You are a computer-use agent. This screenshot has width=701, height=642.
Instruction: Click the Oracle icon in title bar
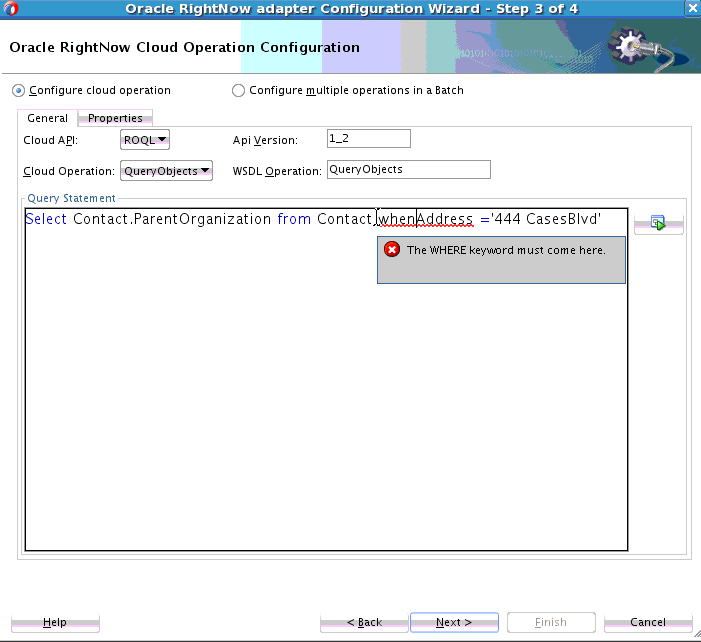(x=10, y=8)
